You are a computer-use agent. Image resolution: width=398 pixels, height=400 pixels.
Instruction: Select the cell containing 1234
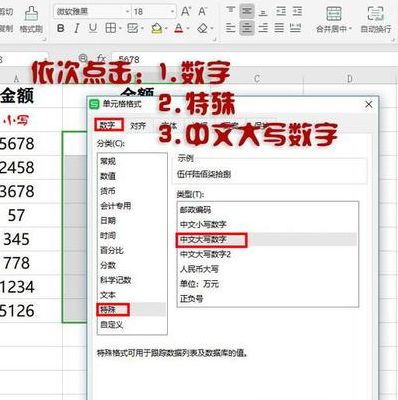[x=31, y=287]
